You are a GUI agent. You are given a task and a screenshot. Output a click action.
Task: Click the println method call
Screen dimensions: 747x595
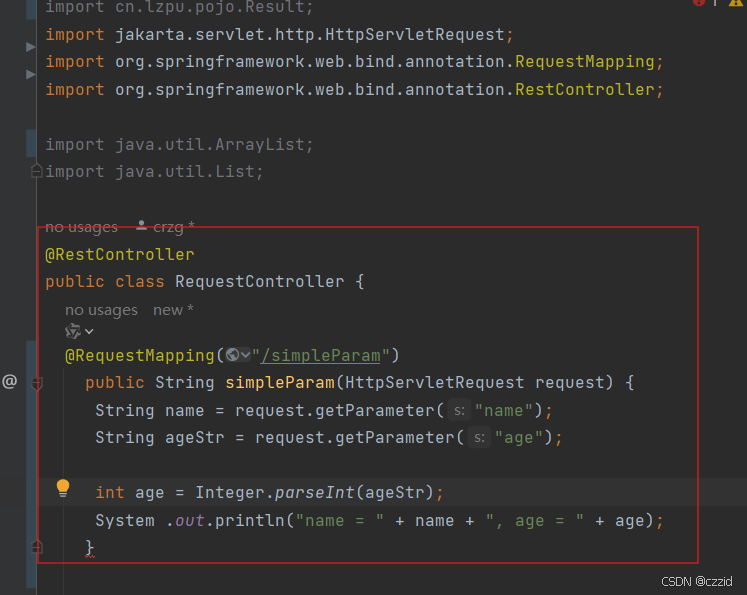pos(250,520)
